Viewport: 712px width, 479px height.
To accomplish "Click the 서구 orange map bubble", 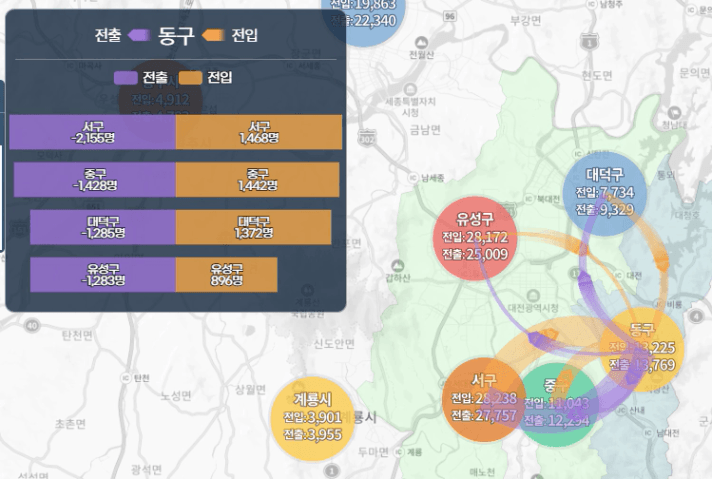I will point(484,400).
